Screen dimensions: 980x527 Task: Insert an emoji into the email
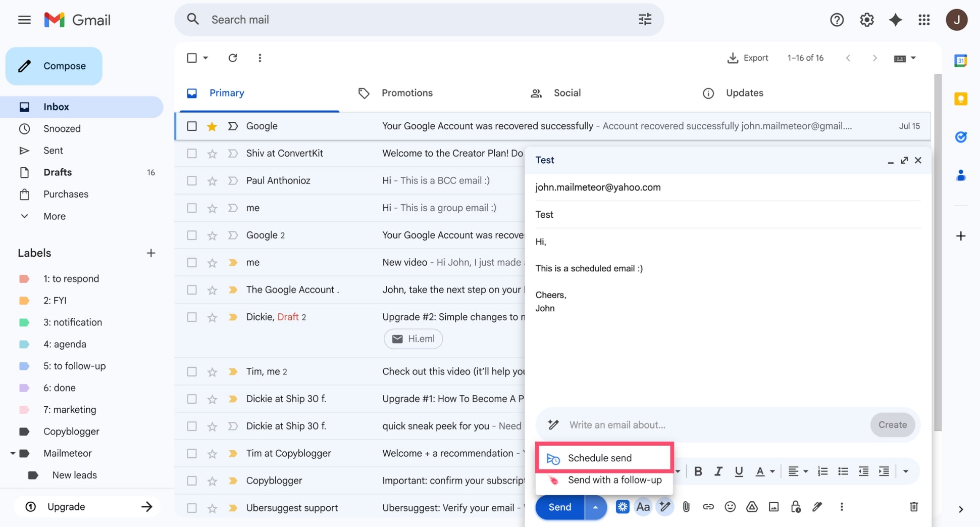(730, 507)
